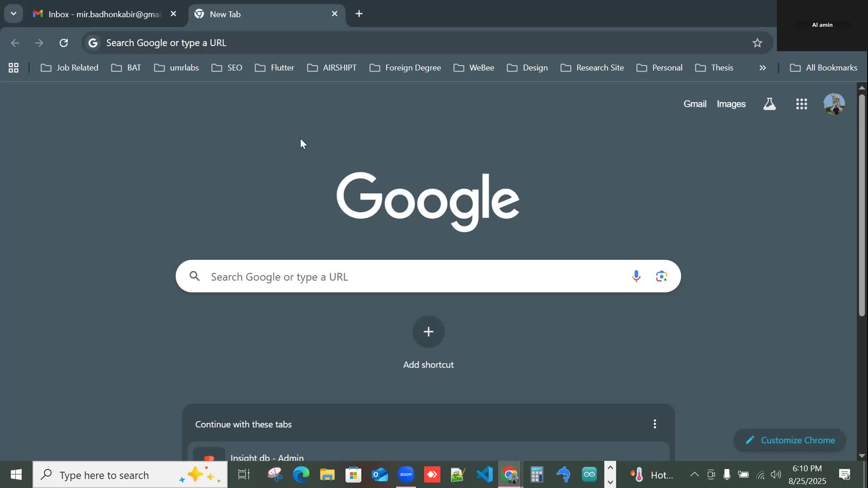Click the scrollbar down arrow
Screen dimensions: 868x488
click(862, 456)
